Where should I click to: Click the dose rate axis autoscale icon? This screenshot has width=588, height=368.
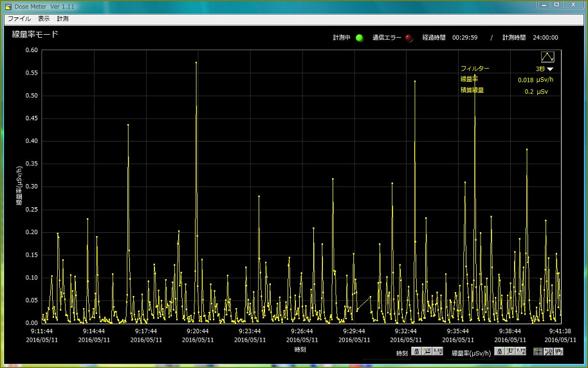coord(509,352)
